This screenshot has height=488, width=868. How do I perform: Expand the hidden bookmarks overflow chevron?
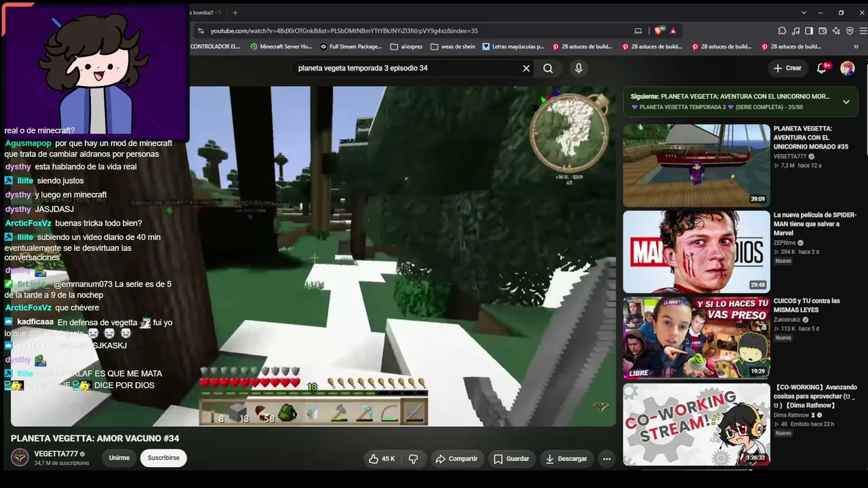(857, 47)
